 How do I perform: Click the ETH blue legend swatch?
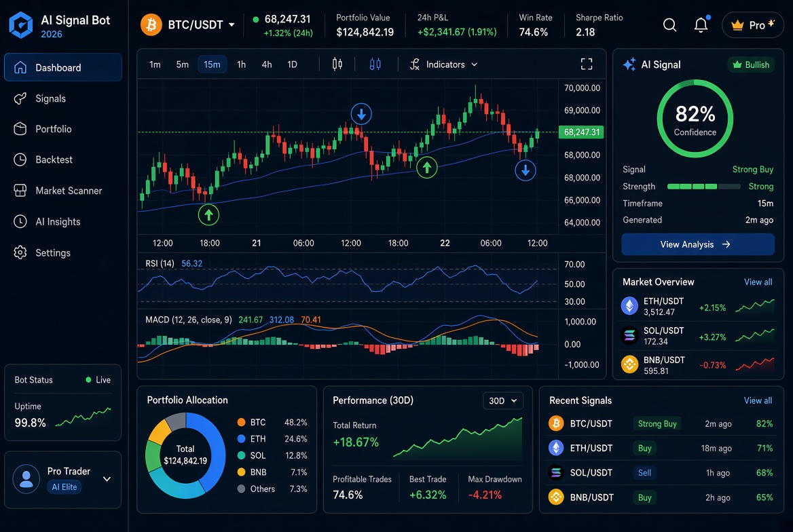[241, 439]
